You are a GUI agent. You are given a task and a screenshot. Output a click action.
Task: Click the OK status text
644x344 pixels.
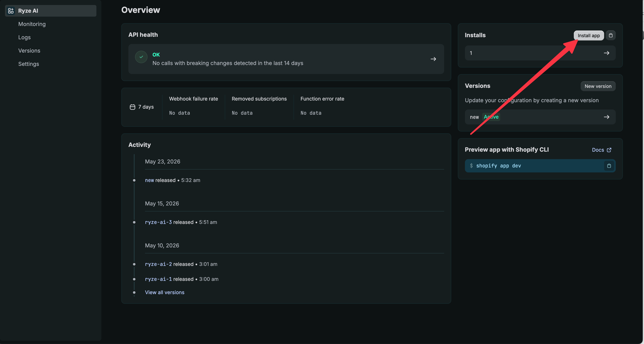tap(156, 55)
